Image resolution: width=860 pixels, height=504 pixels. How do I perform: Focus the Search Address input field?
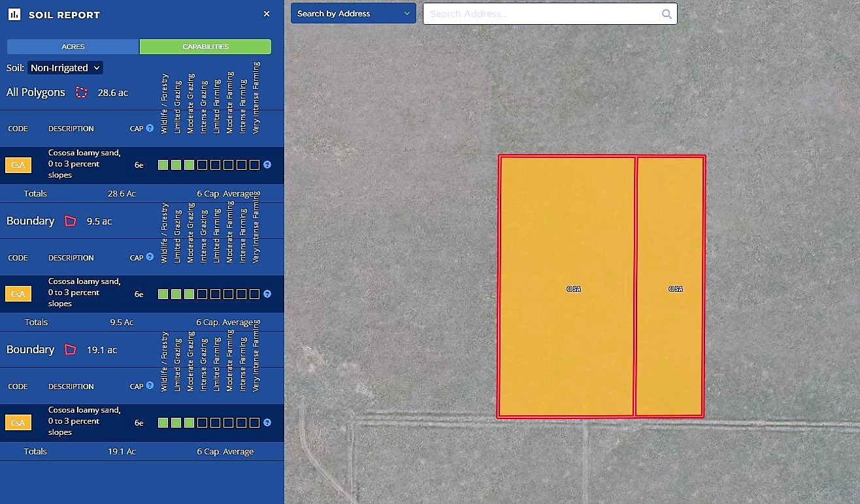pos(542,14)
